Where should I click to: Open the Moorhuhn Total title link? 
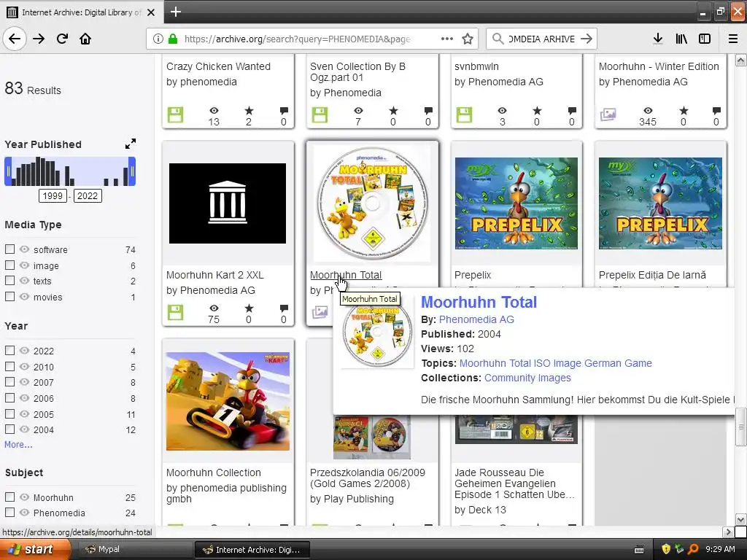pyautogui.click(x=345, y=275)
